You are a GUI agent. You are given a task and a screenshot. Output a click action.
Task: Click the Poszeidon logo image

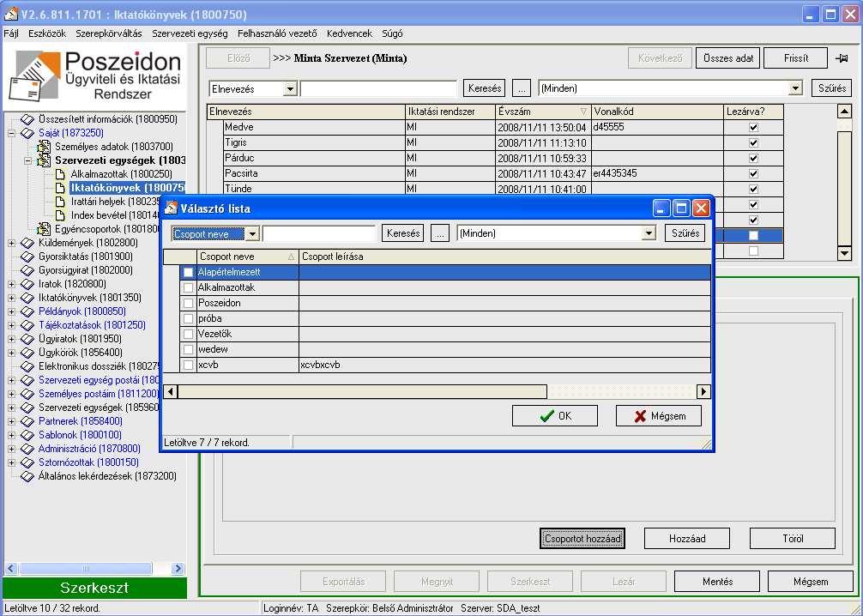click(94, 75)
